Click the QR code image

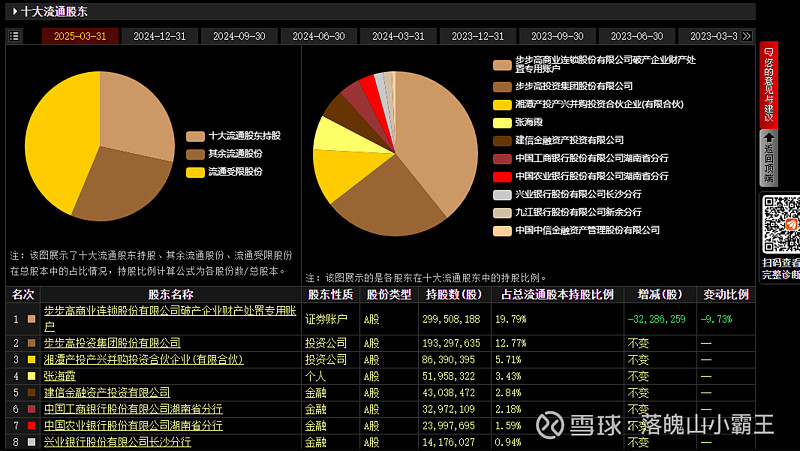click(x=781, y=224)
